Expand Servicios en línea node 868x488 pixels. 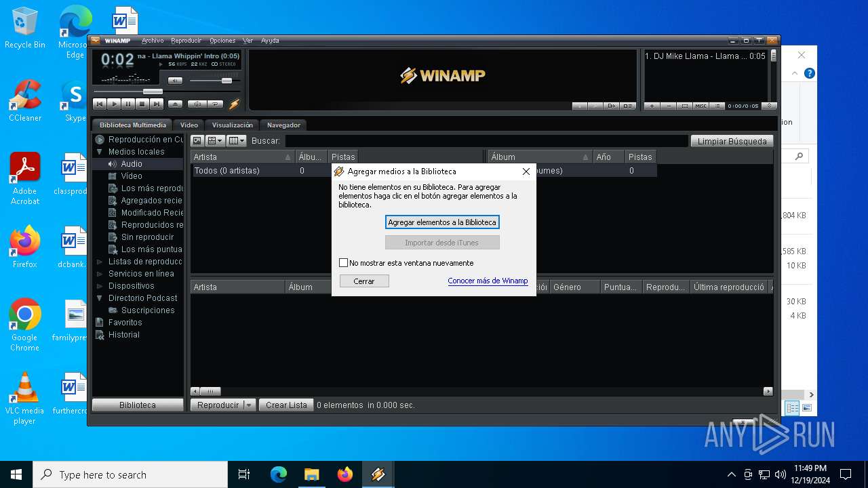100,274
